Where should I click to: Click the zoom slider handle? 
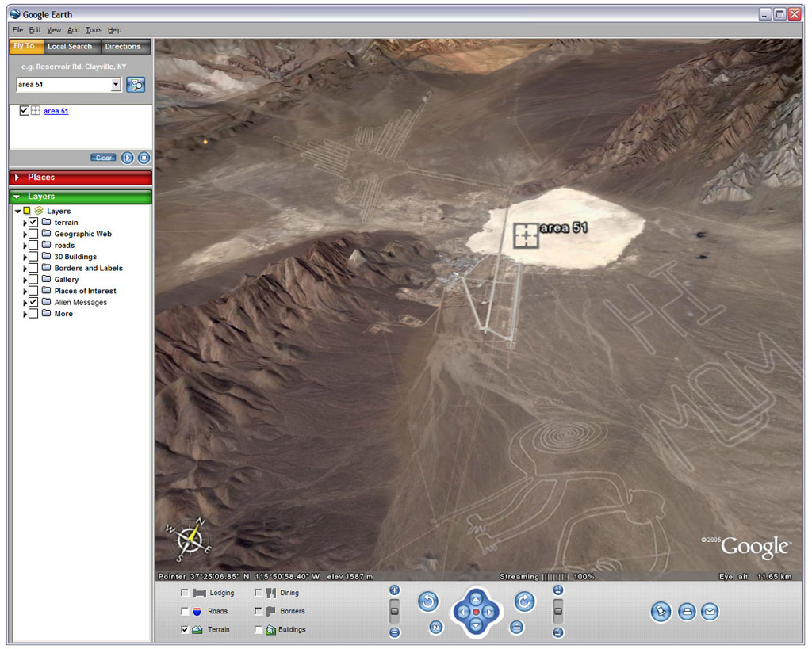pyautogui.click(x=395, y=611)
